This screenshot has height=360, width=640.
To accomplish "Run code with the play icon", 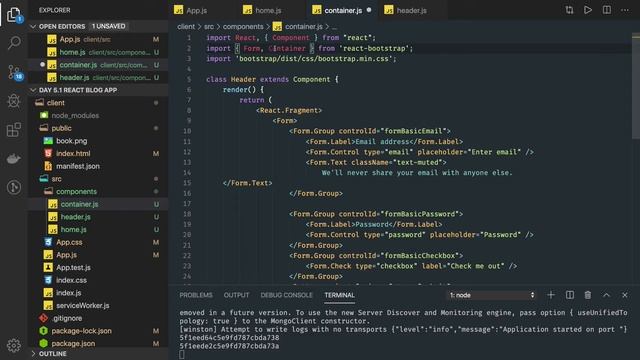I will pos(588,10).
